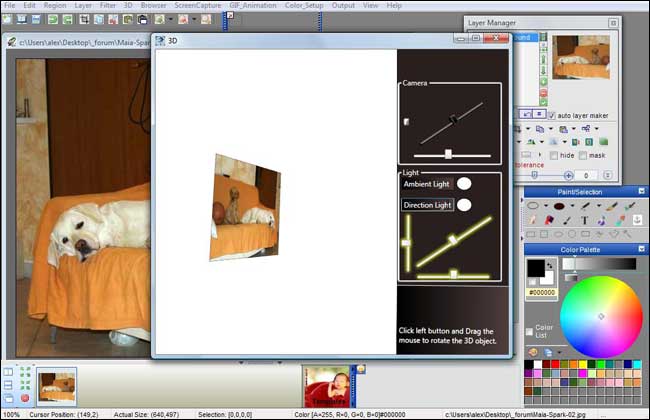
Task: Click the Ambient Light button
Action: click(x=427, y=184)
